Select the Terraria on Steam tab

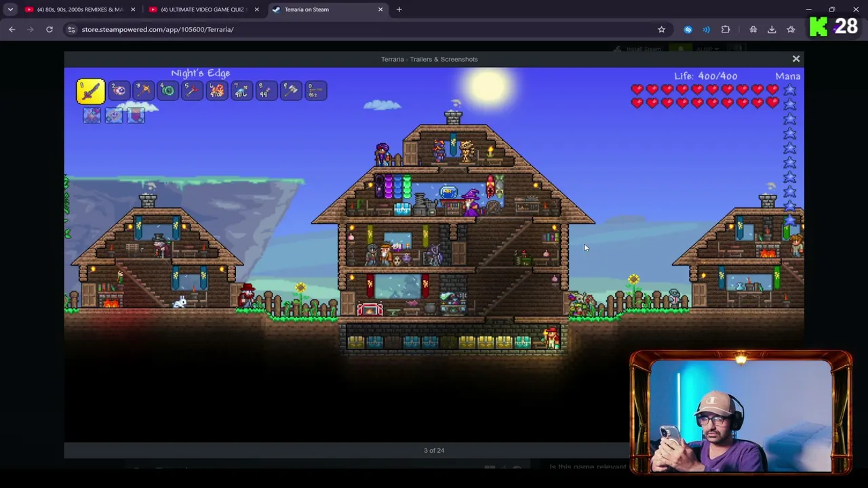(327, 9)
